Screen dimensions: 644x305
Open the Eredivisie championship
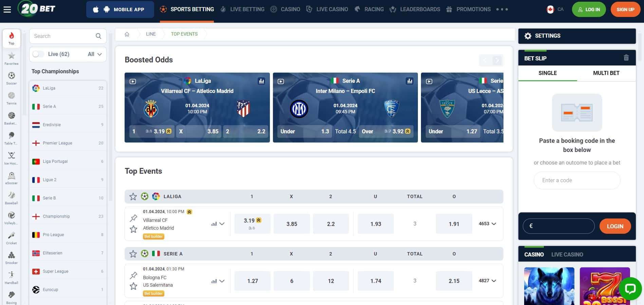[x=68, y=125]
